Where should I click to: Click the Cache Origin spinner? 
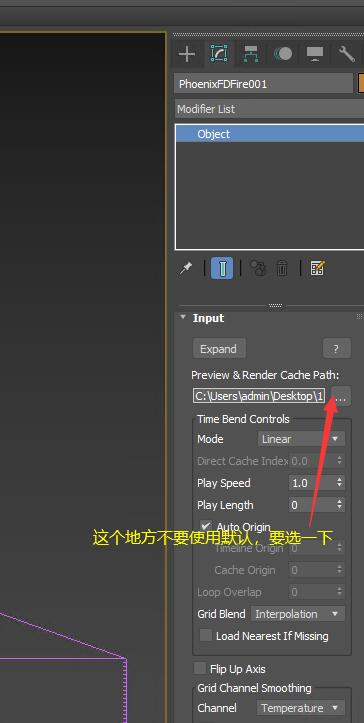tap(340, 570)
